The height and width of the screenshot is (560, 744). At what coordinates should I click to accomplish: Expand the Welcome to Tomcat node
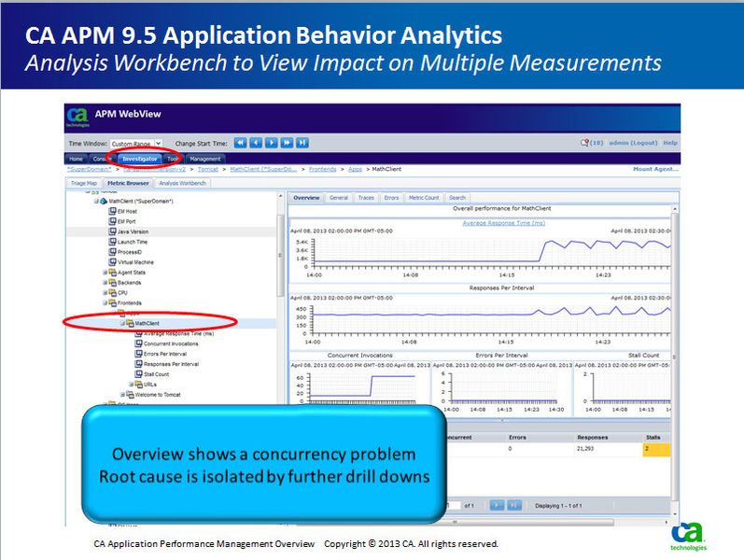tap(122, 395)
